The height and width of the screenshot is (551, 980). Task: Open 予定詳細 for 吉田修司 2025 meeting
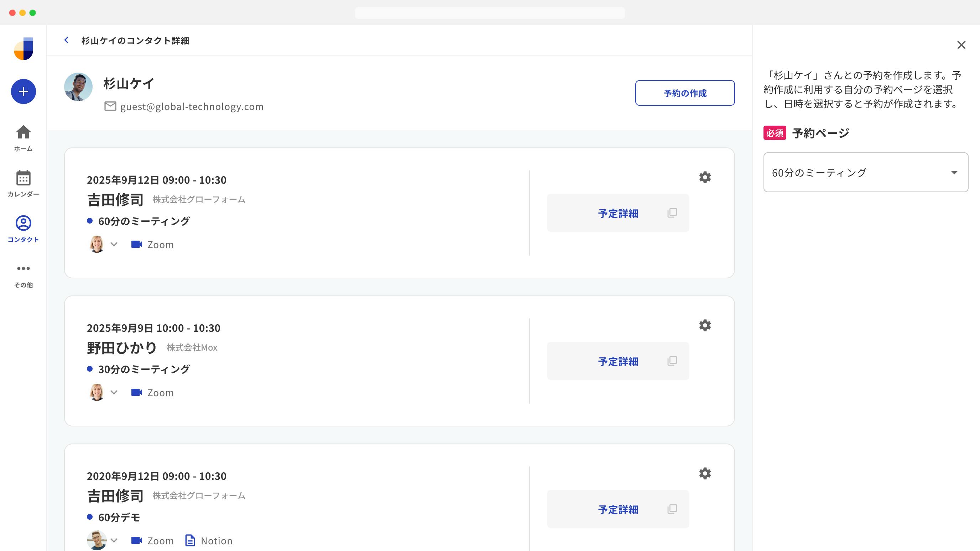pos(618,213)
